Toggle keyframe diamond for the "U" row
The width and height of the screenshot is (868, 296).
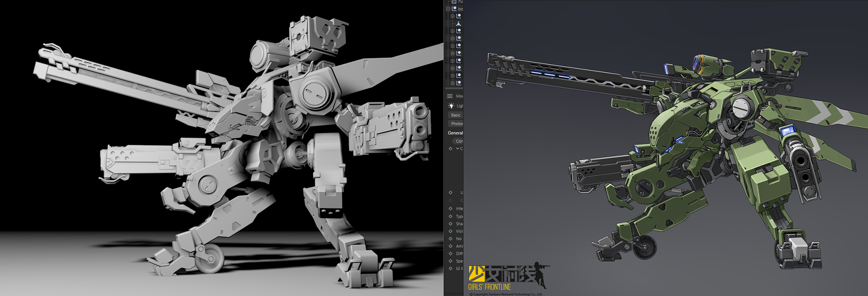pyautogui.click(x=450, y=192)
